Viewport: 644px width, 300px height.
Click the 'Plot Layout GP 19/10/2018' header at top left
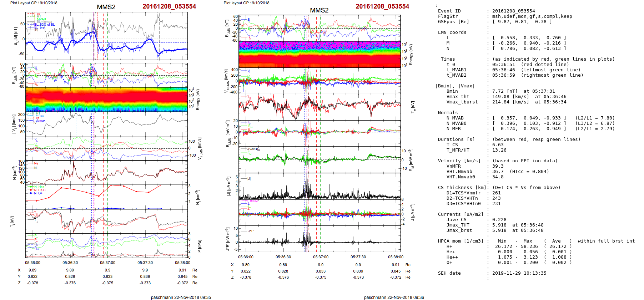(34, 3)
